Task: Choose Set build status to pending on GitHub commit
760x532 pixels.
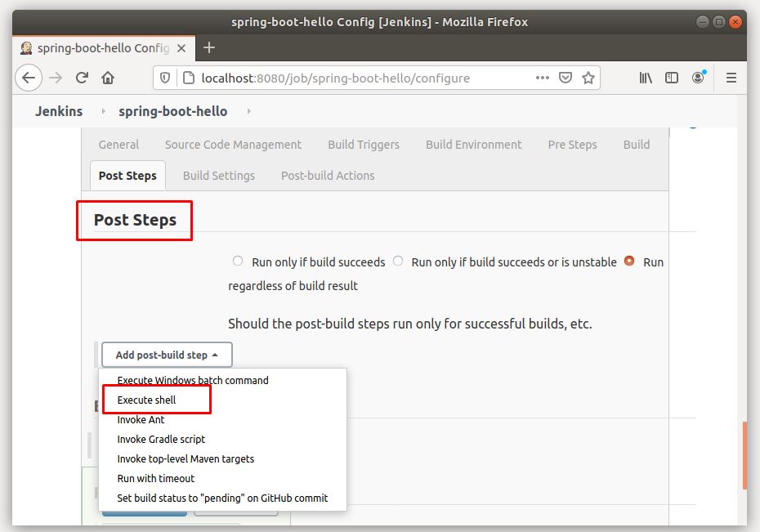Action: pyautogui.click(x=222, y=498)
